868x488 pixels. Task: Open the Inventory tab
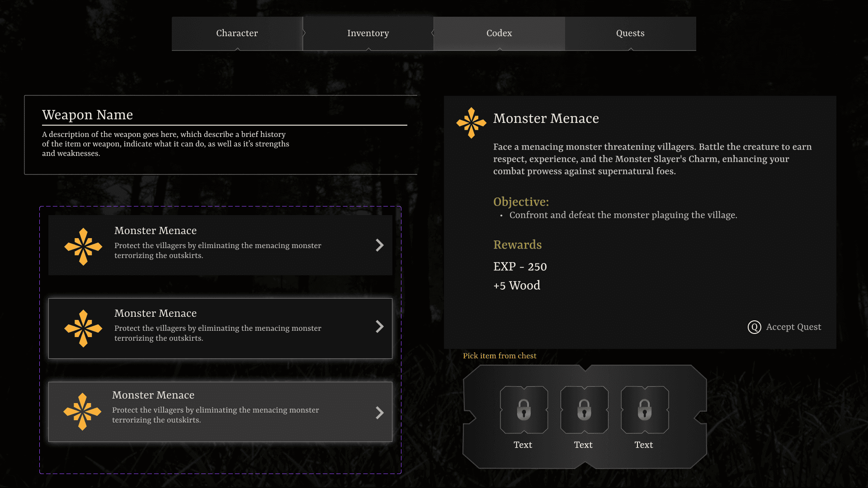(368, 33)
